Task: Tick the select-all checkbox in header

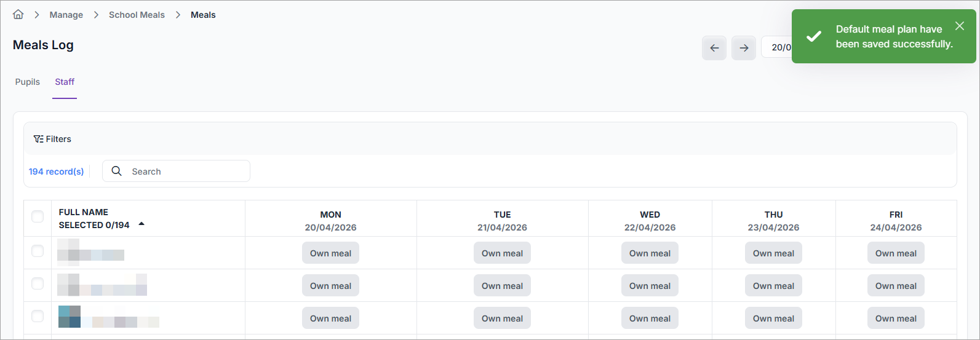Action: point(38,216)
